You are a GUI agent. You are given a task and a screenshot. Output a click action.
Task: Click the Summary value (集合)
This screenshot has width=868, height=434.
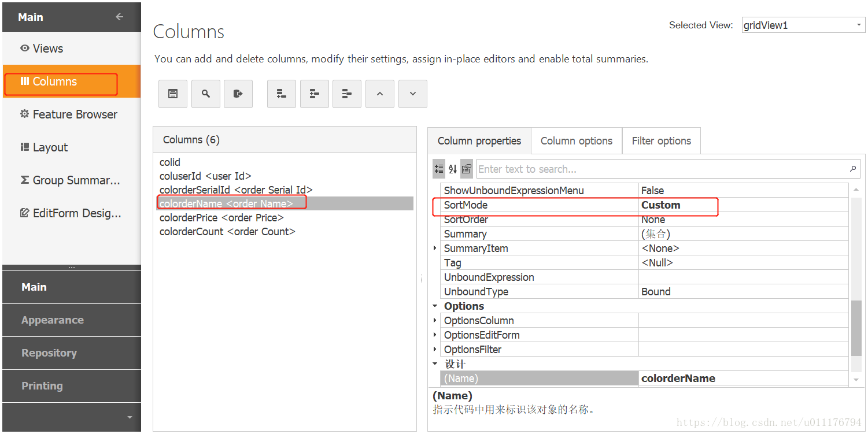tap(656, 234)
